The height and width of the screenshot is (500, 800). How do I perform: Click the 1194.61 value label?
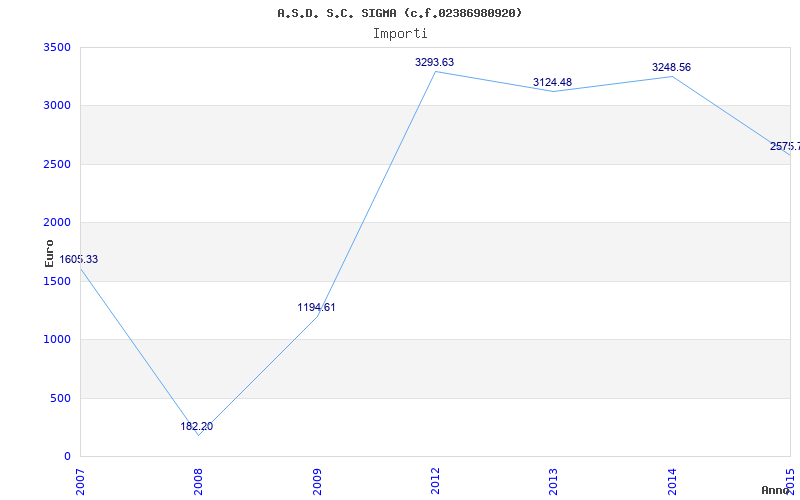[x=316, y=307]
